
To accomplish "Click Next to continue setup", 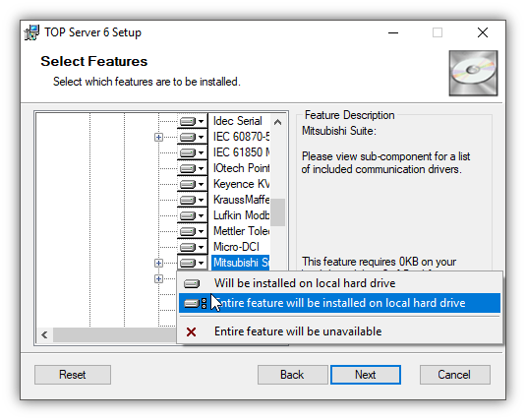I will point(366,375).
